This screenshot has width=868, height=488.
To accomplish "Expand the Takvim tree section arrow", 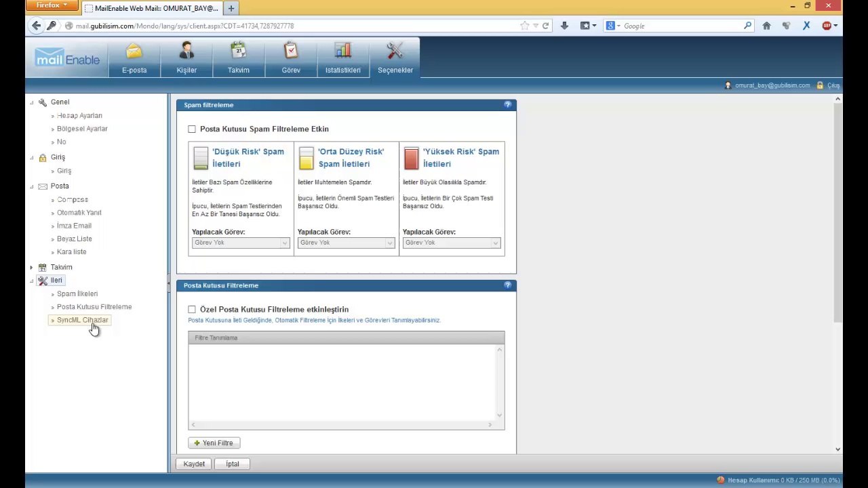I will pos(31,268).
